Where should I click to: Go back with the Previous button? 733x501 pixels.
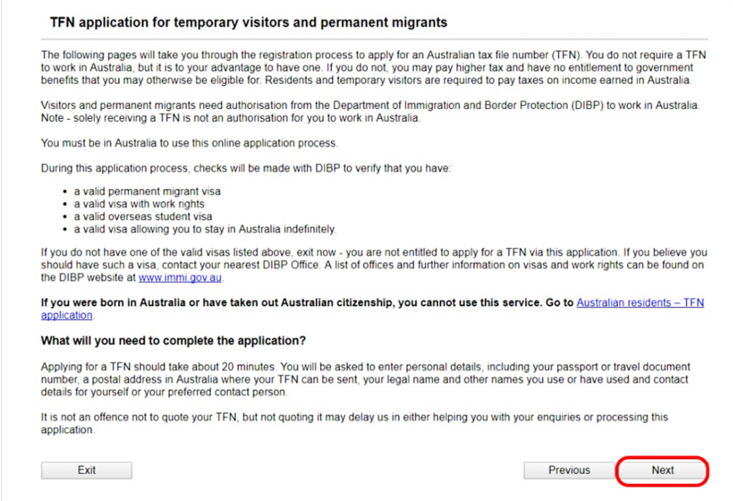[x=569, y=470]
